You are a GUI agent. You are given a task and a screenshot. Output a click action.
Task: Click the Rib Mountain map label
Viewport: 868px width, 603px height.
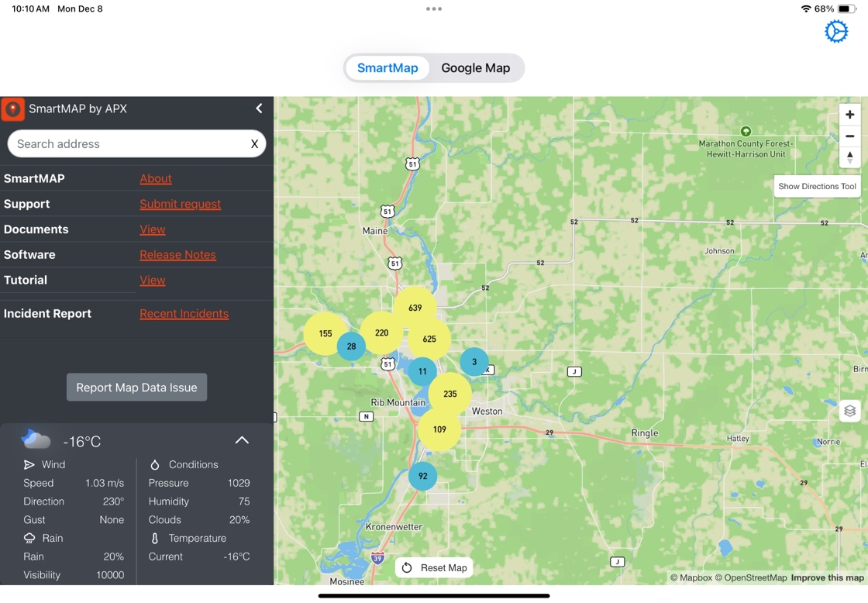tap(398, 402)
